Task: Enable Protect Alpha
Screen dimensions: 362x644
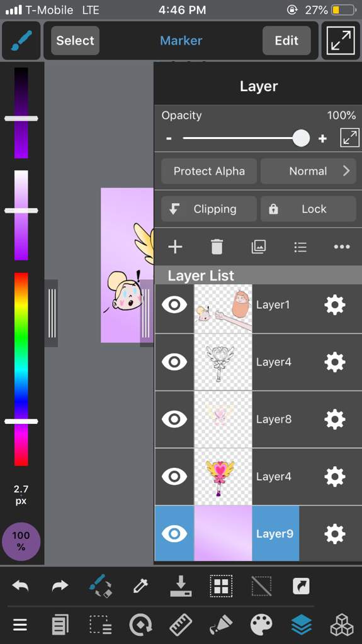Action: click(209, 171)
